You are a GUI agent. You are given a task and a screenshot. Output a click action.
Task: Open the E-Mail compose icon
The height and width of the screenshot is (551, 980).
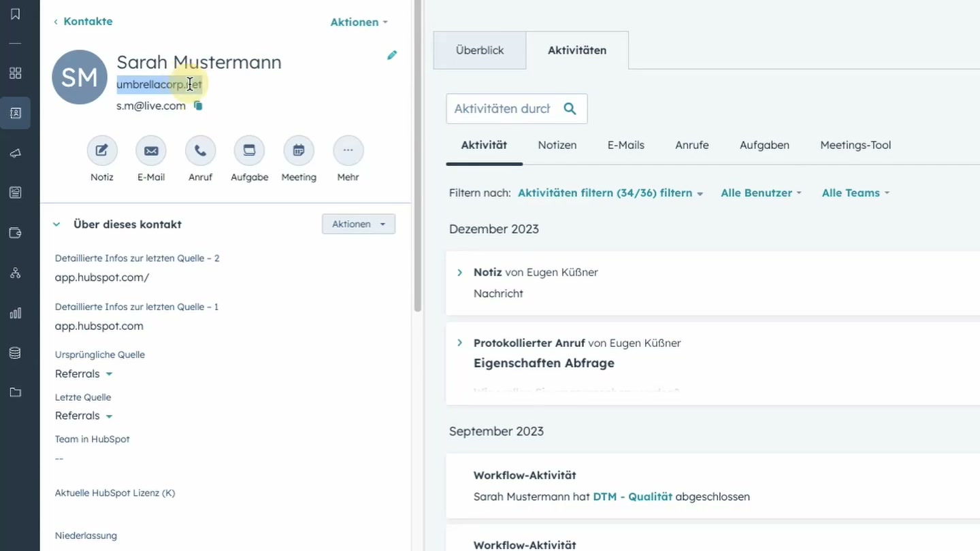[x=151, y=150]
